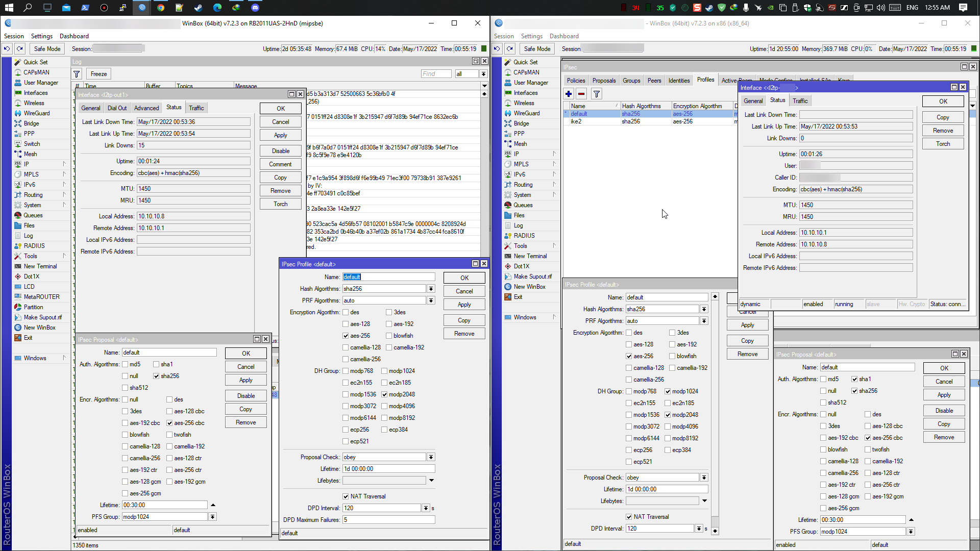This screenshot has width=980, height=551.
Task: Open PRF Algorithms dropdown in left IPsec Profile
Action: 431,300
